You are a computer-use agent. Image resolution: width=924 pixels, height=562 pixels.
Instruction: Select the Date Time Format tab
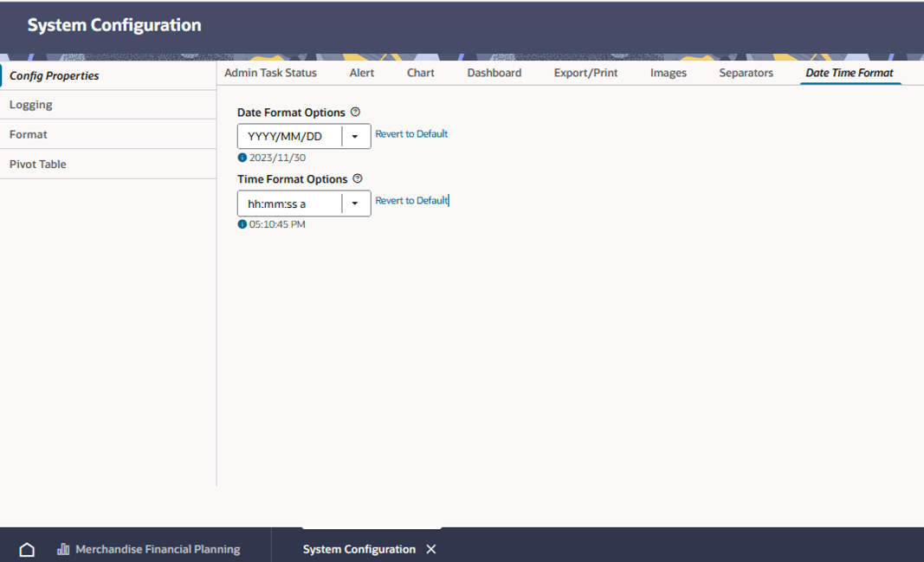(850, 73)
